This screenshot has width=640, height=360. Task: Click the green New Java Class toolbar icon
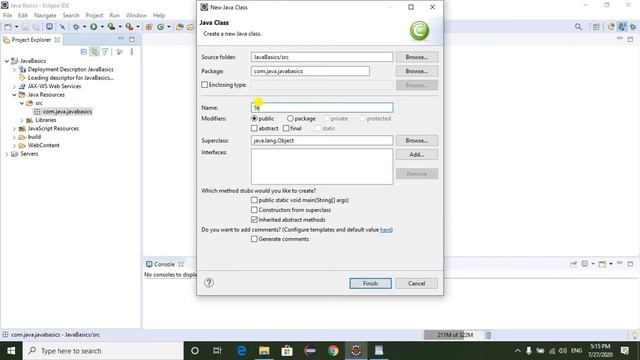[x=160, y=27]
